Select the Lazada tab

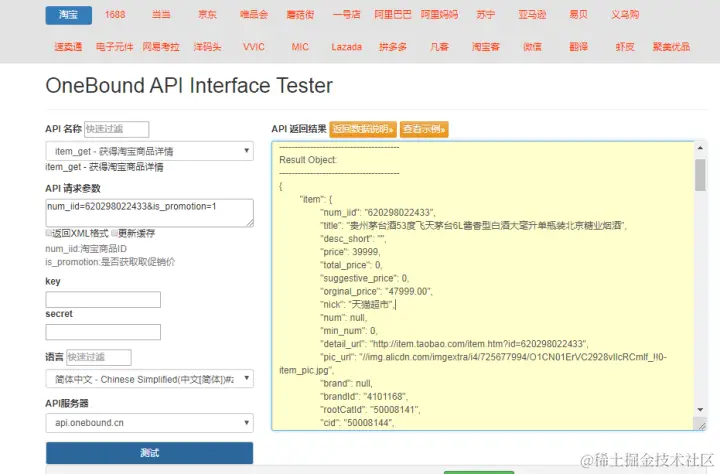click(x=347, y=47)
